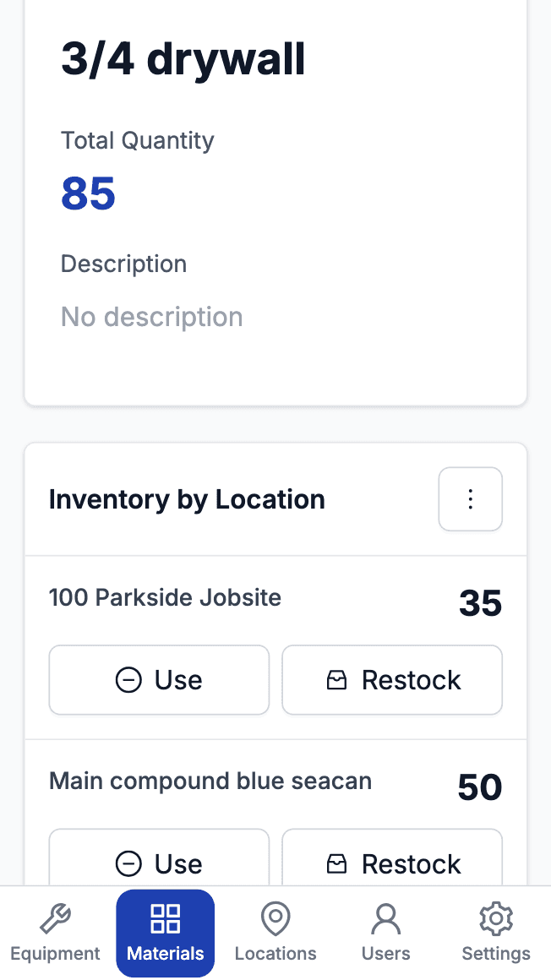Click the restock box icon for Main compound
Image resolution: width=551 pixels, height=980 pixels.
click(337, 863)
